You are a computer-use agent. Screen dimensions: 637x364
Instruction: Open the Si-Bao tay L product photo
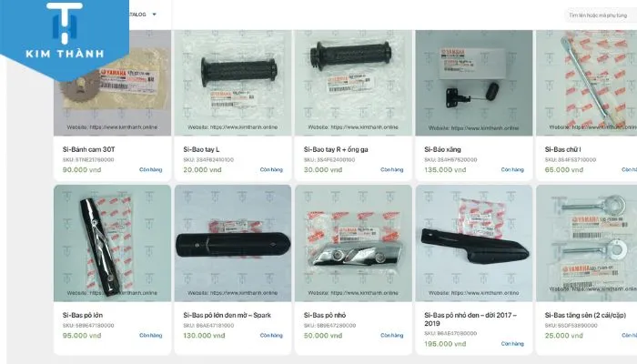(233, 83)
